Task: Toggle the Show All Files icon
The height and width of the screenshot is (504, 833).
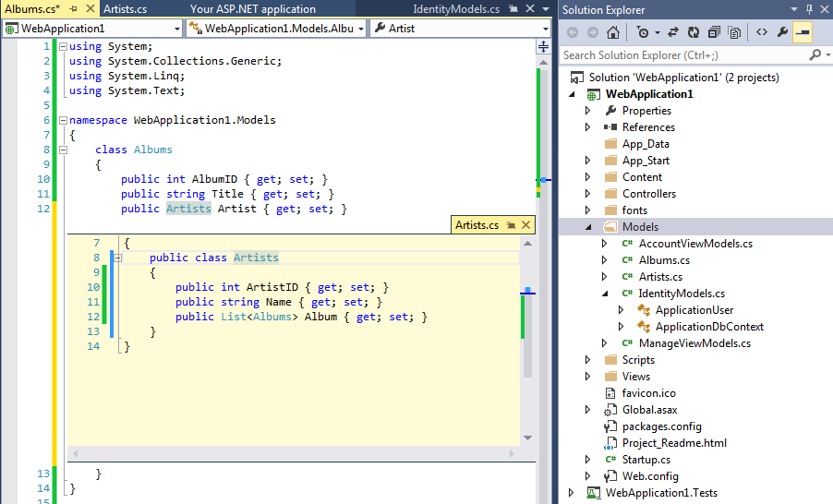Action: [x=735, y=32]
